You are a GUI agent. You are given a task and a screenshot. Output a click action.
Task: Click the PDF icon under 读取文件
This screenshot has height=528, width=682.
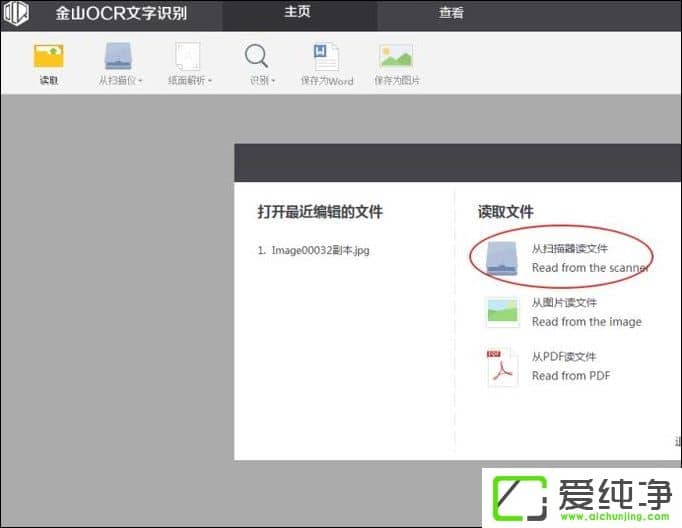point(502,368)
